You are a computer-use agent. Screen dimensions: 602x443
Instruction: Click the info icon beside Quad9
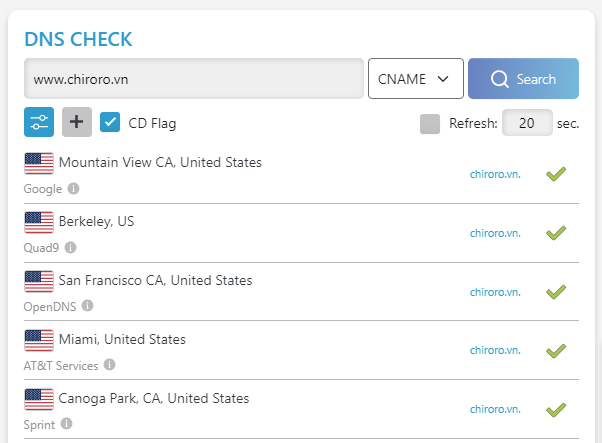pyautogui.click(x=70, y=247)
